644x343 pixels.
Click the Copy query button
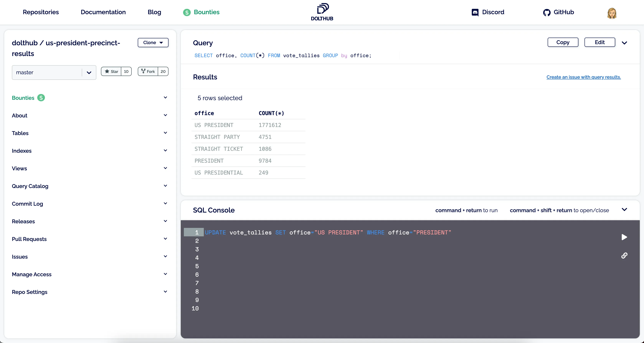[562, 42]
